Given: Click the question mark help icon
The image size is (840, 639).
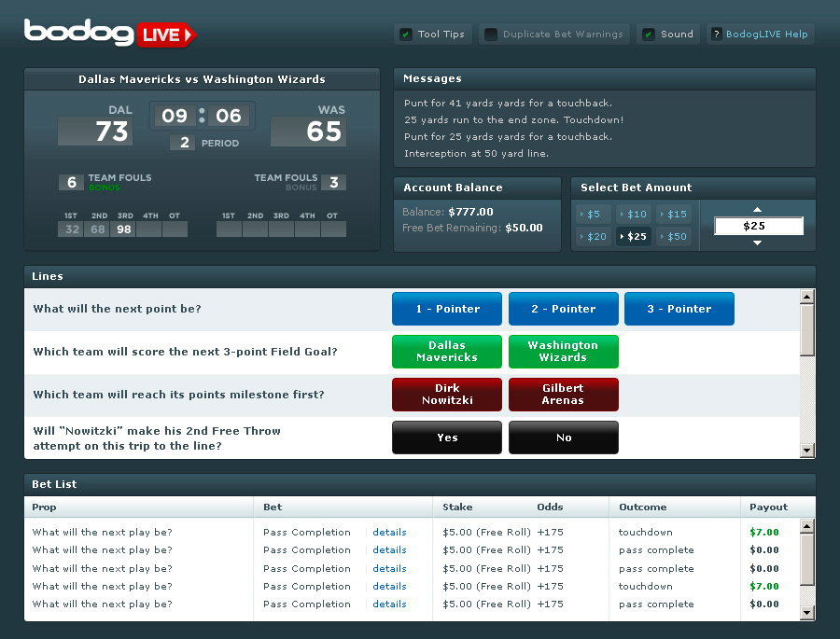Looking at the screenshot, I should (x=716, y=35).
